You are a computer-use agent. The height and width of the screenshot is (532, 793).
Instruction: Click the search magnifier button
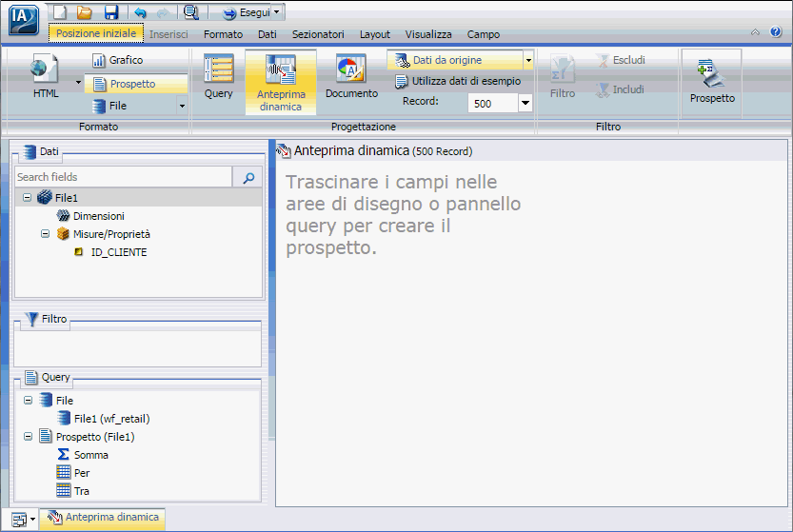click(248, 178)
